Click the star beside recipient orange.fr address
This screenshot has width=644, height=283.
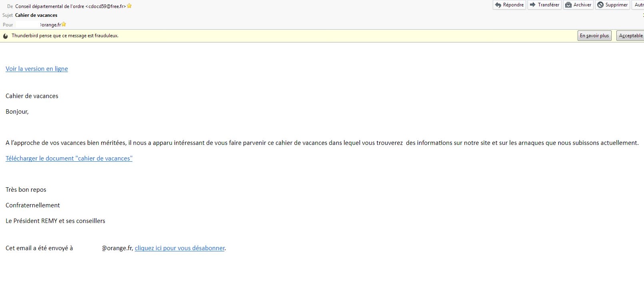[x=64, y=24]
